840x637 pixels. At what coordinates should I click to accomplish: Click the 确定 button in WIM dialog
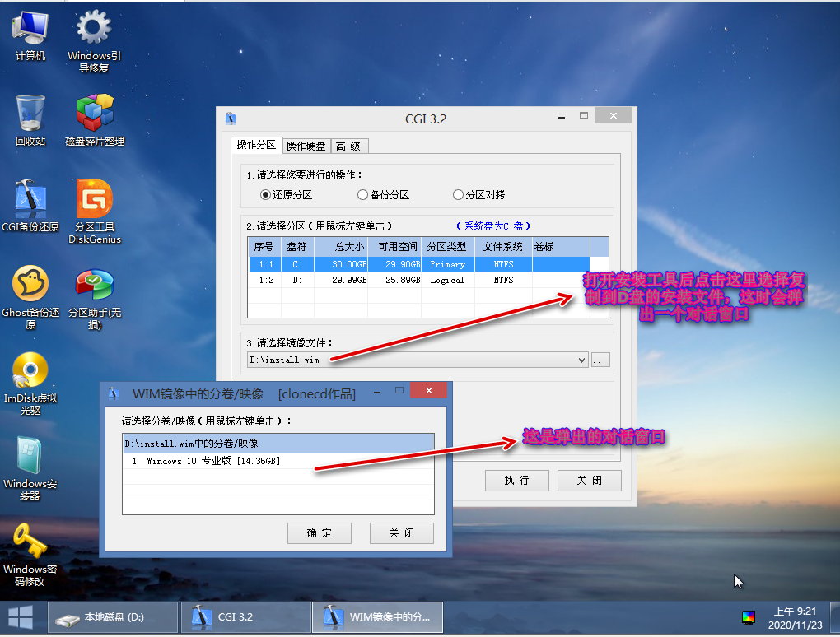(319, 533)
